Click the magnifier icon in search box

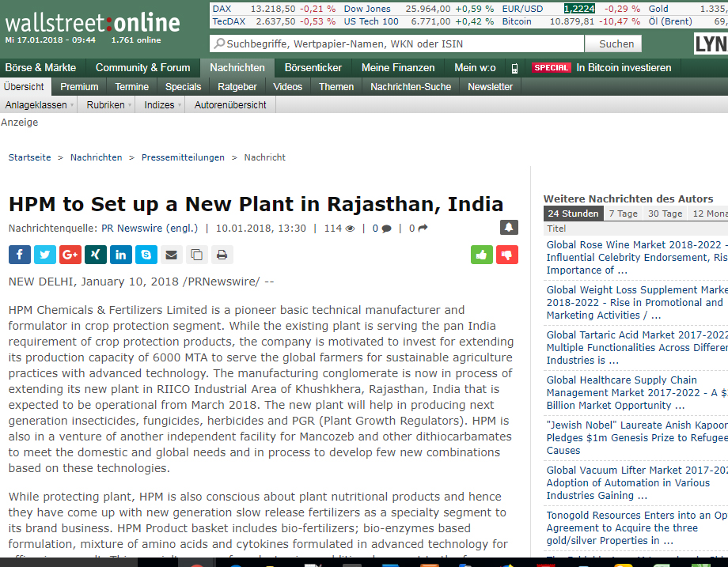tap(219, 43)
